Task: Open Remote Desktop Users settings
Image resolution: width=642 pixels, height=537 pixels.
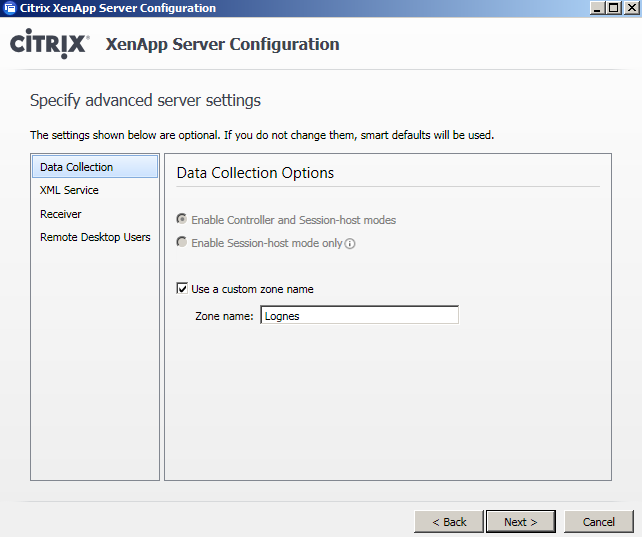Action: pos(95,237)
